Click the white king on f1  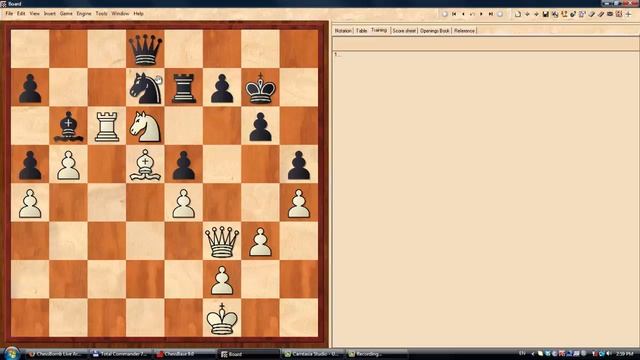(x=222, y=318)
